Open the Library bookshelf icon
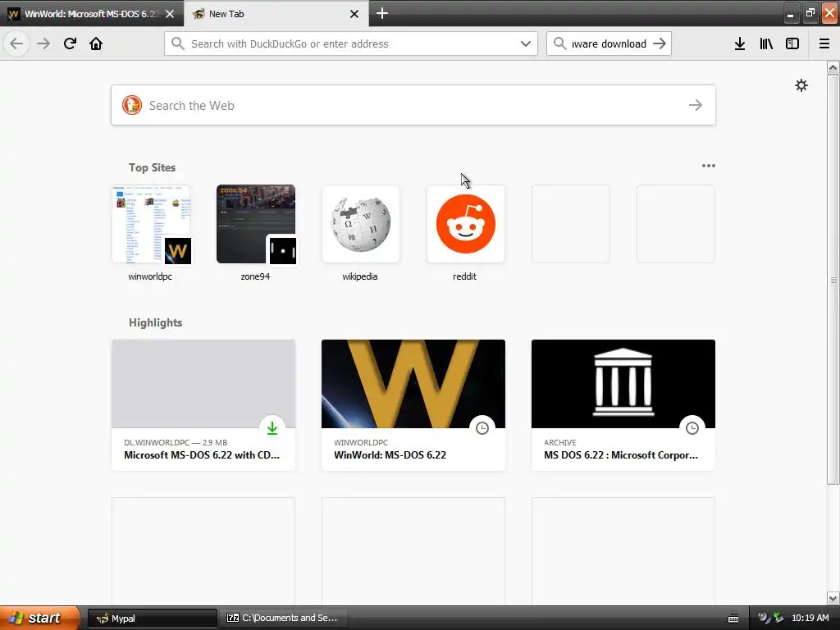 pyautogui.click(x=766, y=43)
